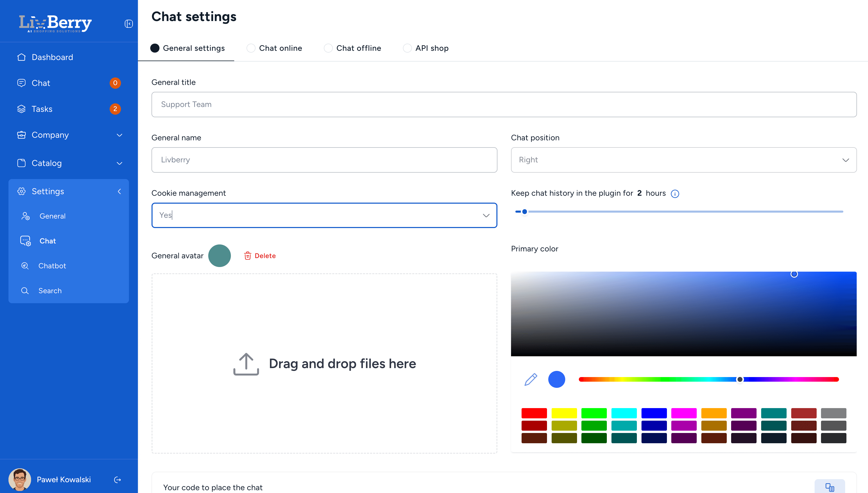
Task: Delete the general avatar
Action: click(260, 256)
